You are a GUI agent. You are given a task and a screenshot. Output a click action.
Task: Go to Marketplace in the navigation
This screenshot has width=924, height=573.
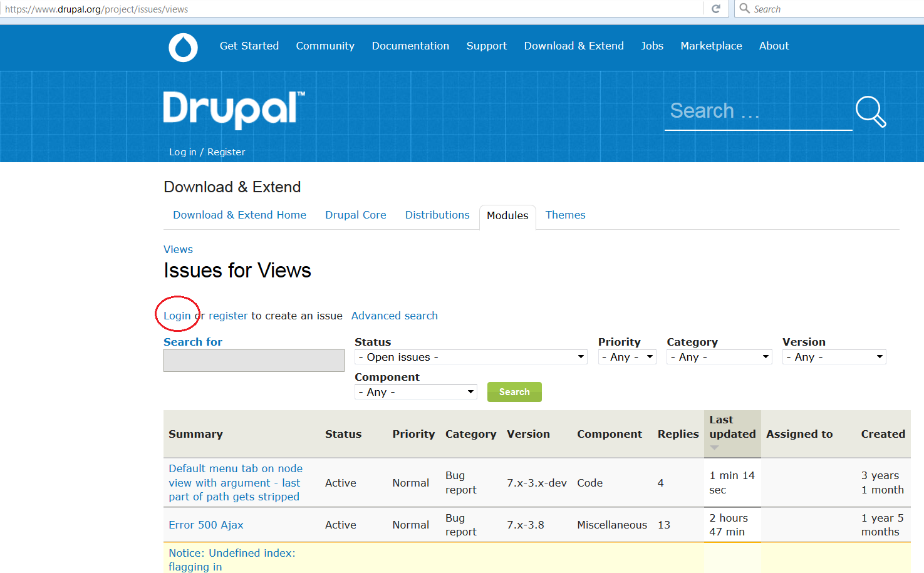tap(711, 46)
